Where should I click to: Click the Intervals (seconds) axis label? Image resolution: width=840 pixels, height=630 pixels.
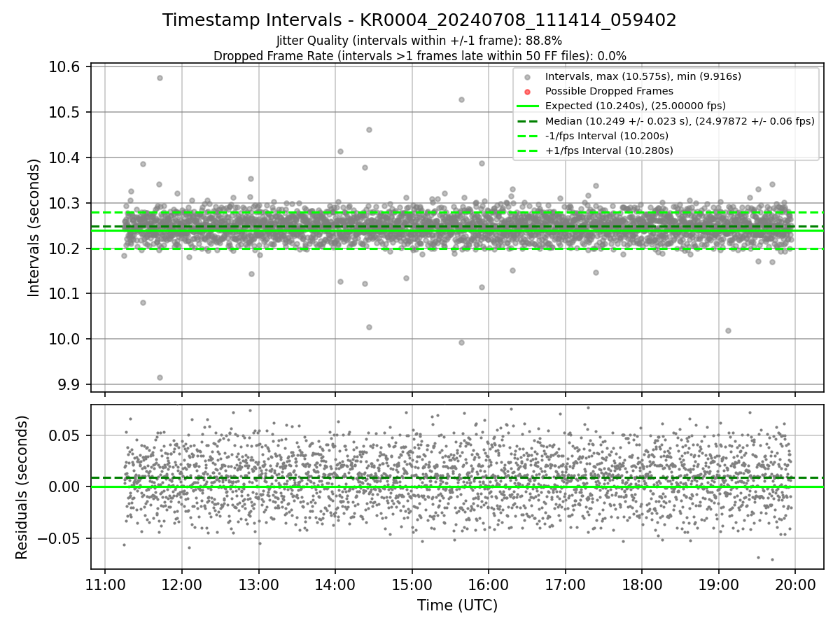click(34, 227)
